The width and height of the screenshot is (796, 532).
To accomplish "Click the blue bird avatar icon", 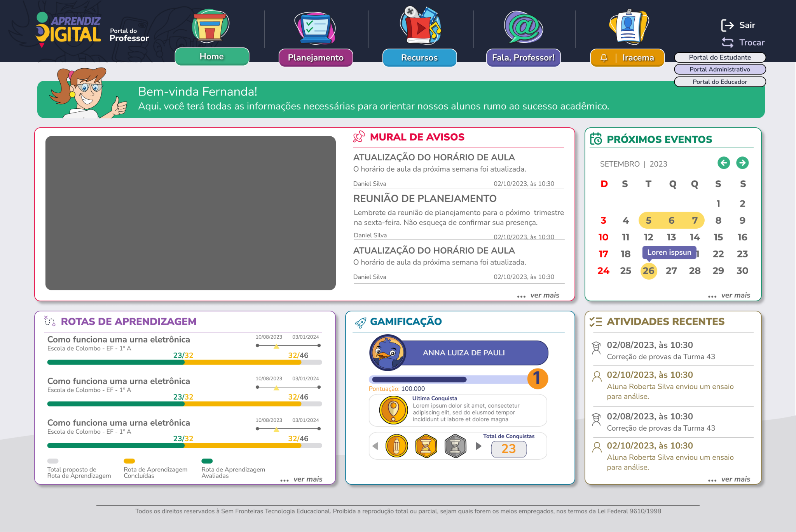I will pyautogui.click(x=387, y=353).
